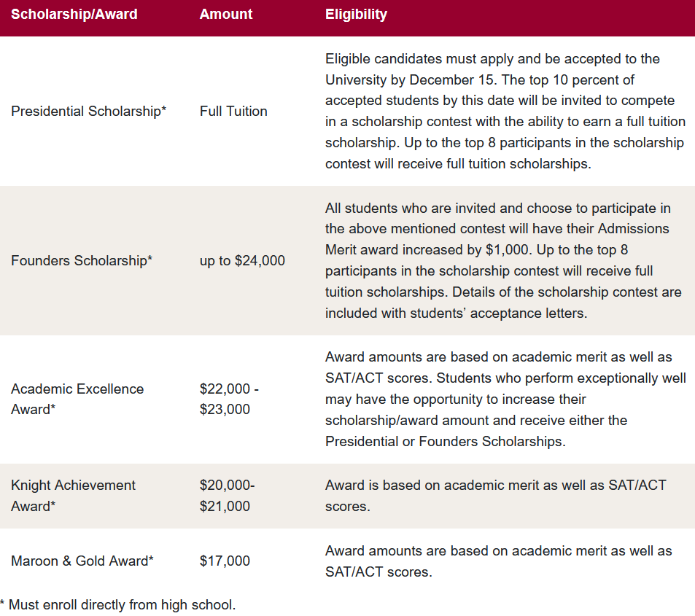Click the Presidential Scholarship eligibility paragraph
The width and height of the screenshot is (695, 616).
pos(505,112)
